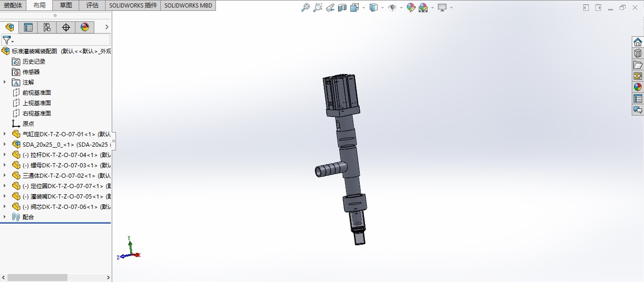
Task: Open the dropdown arrow beside View Settings monitor
Action: click(451, 8)
